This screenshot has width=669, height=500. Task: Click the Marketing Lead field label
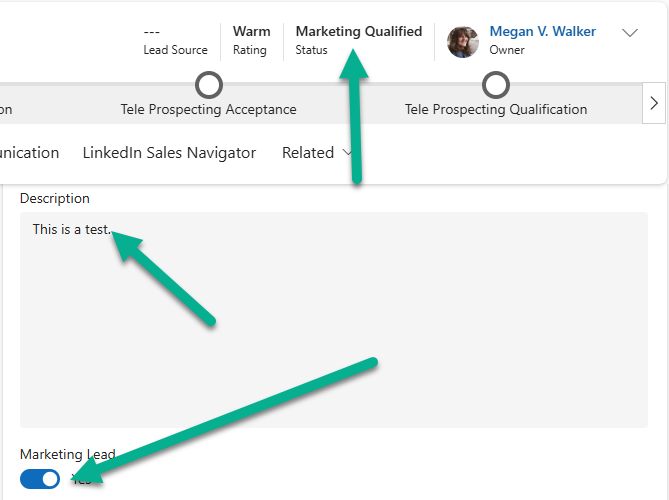(67, 454)
